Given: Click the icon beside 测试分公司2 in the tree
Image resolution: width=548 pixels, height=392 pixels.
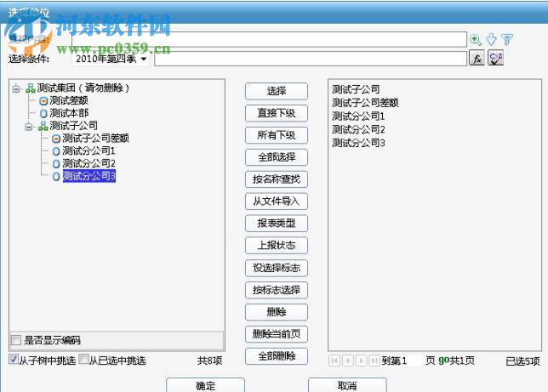Looking at the screenshot, I should [x=56, y=164].
